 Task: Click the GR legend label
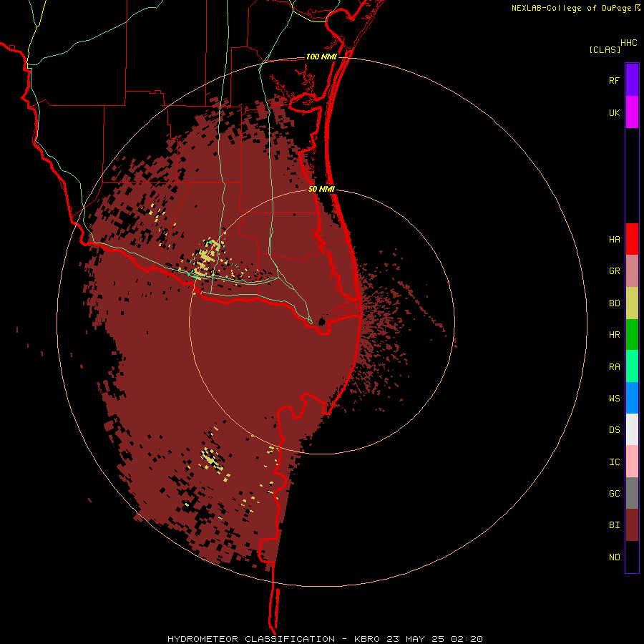point(614,271)
